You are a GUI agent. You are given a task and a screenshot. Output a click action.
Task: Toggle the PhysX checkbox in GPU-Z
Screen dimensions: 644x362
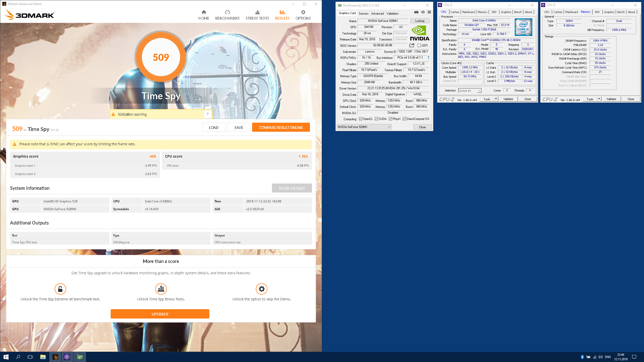(390, 119)
